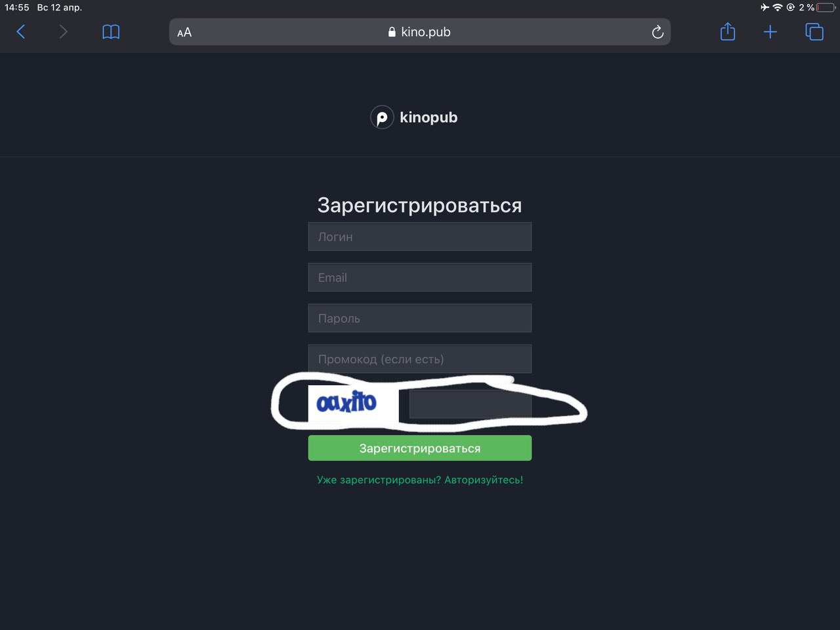Focus the Промокод (если есть) field

point(420,359)
